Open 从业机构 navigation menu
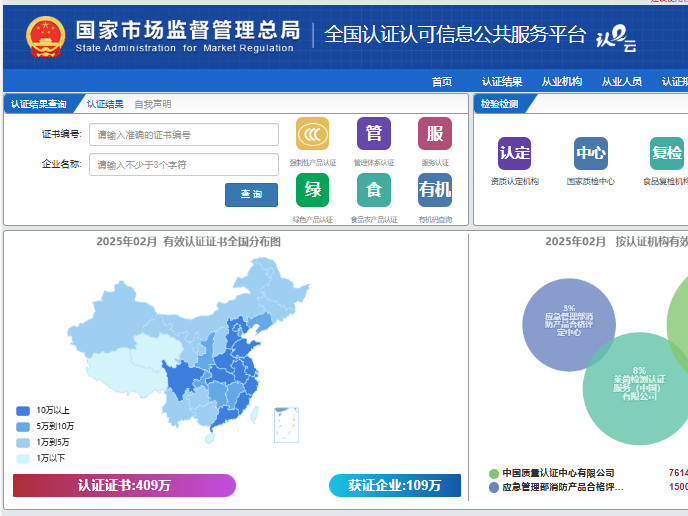Viewport: 688px width, 516px height. [562, 82]
